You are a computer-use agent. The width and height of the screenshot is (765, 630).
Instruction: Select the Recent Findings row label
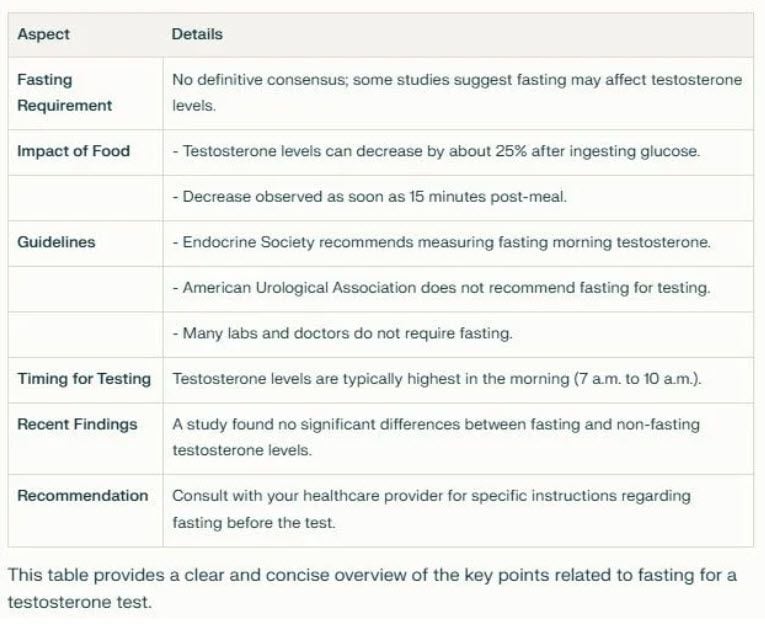pyautogui.click(x=77, y=425)
